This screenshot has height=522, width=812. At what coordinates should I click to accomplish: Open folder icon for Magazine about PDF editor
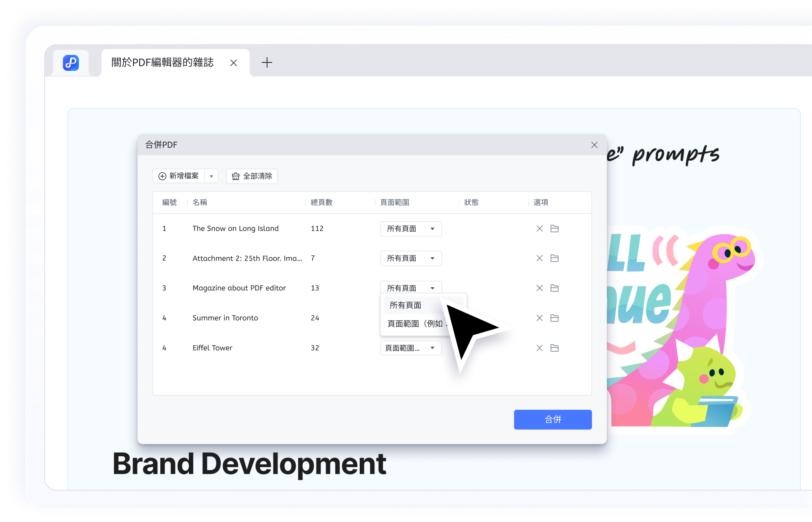[x=555, y=288]
